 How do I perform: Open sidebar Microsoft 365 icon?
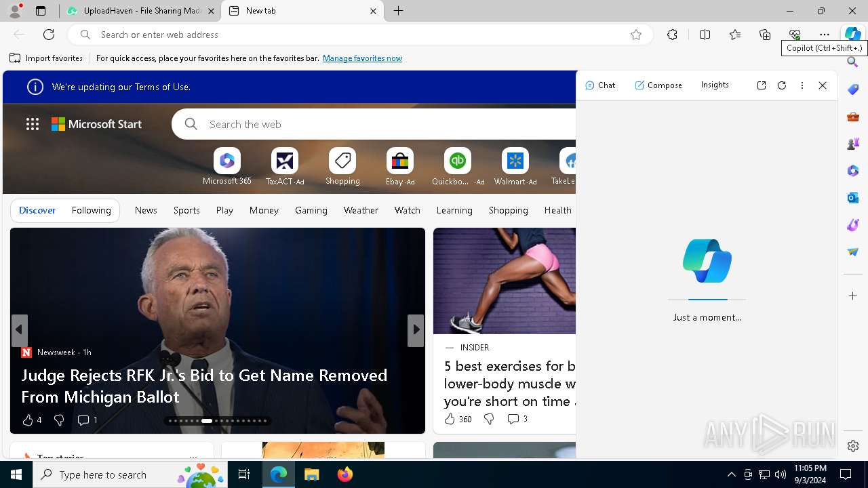853,171
